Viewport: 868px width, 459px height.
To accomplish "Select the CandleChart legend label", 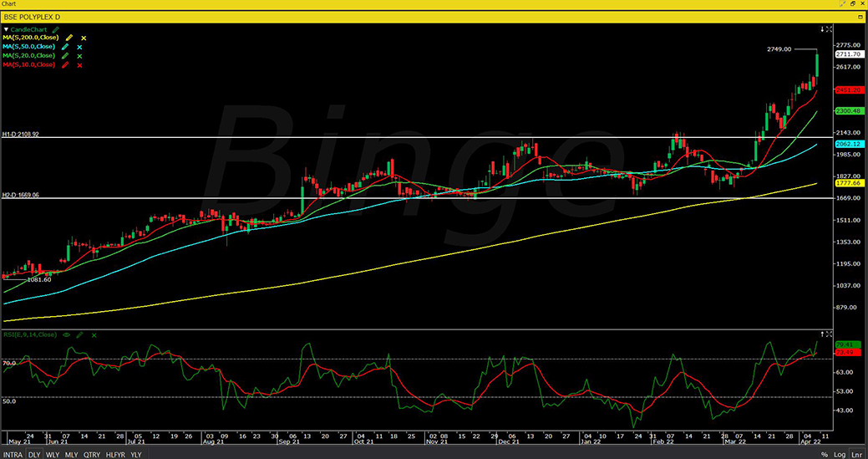I will point(30,28).
